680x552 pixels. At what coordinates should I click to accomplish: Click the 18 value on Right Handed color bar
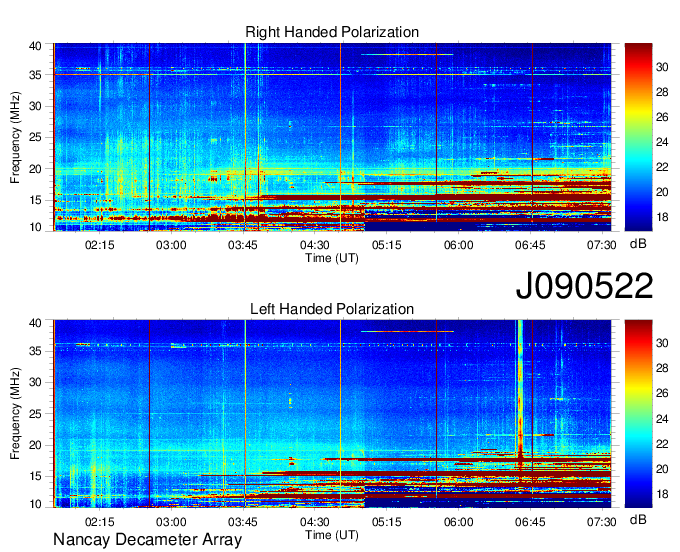coord(662,217)
